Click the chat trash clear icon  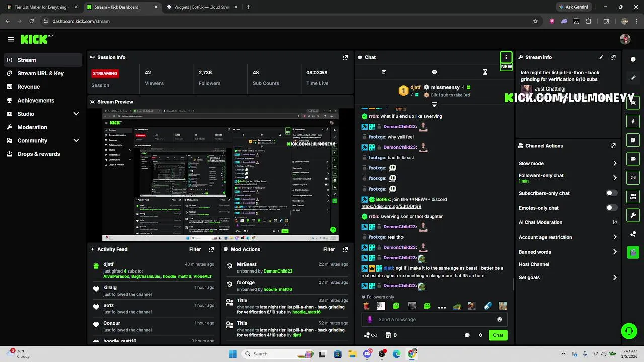click(x=384, y=72)
